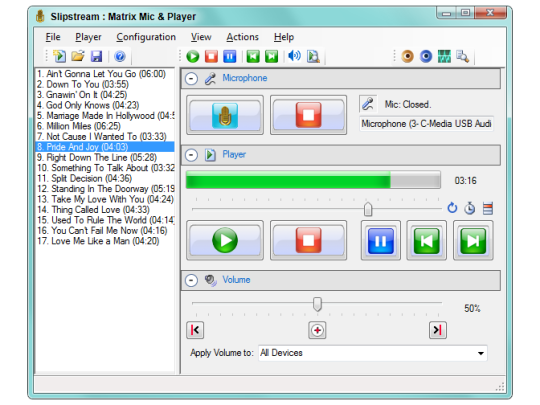Select track 1. Ain't Gonna Let You Go
This screenshot has width=540, height=405.
(x=105, y=74)
